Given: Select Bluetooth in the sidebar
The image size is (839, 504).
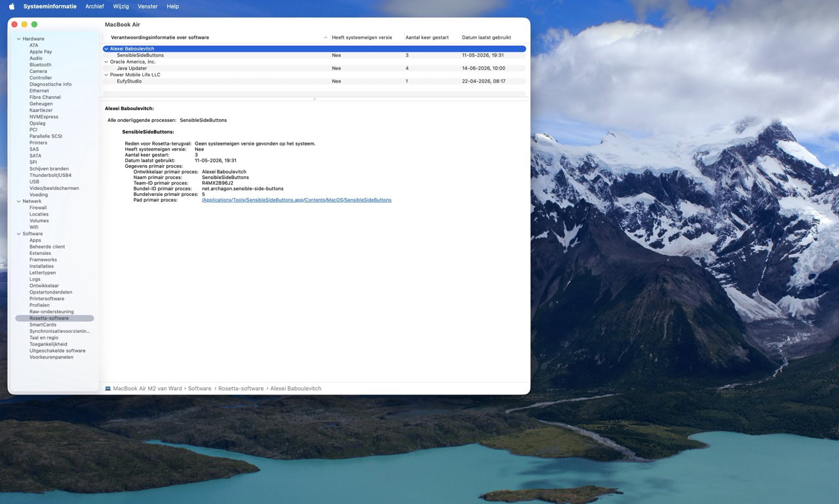Looking at the screenshot, I should point(40,65).
